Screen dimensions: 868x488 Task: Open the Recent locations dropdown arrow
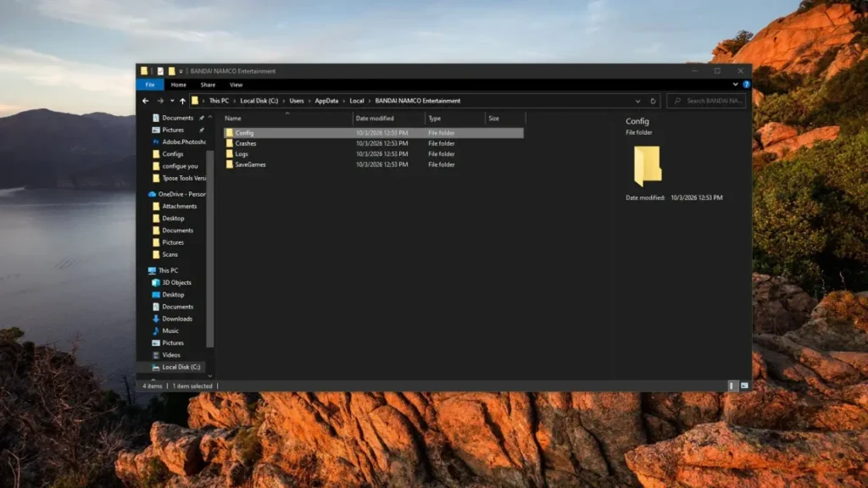(172, 102)
